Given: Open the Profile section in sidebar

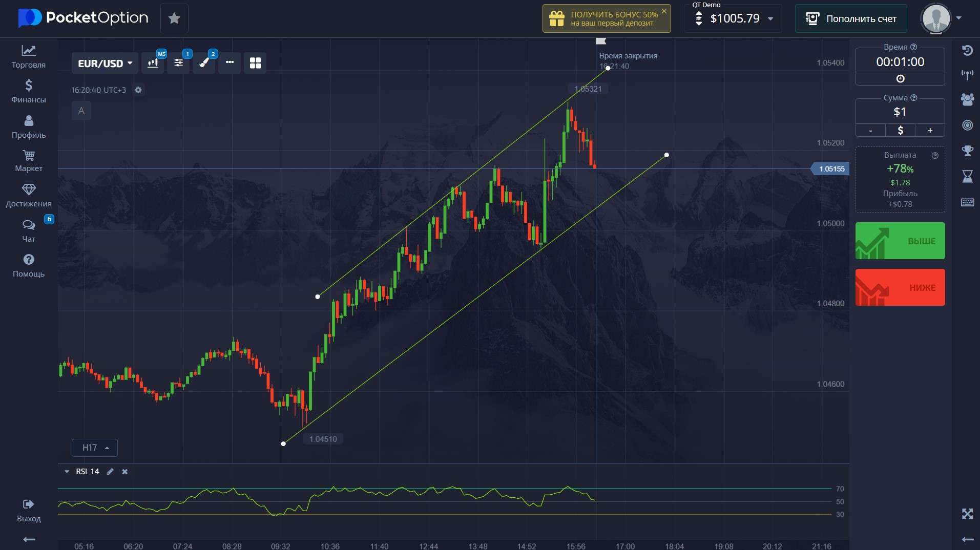Looking at the screenshot, I should click(x=29, y=127).
